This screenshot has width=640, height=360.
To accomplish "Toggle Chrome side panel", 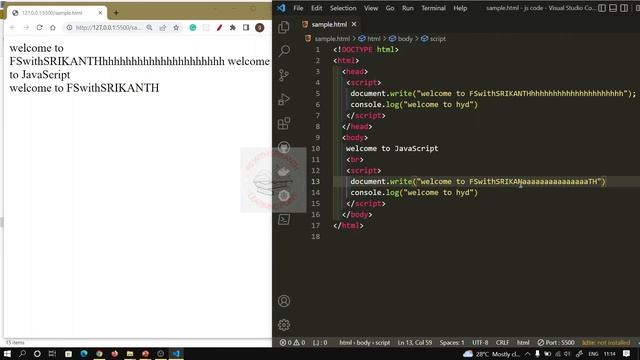I will coord(246,27).
